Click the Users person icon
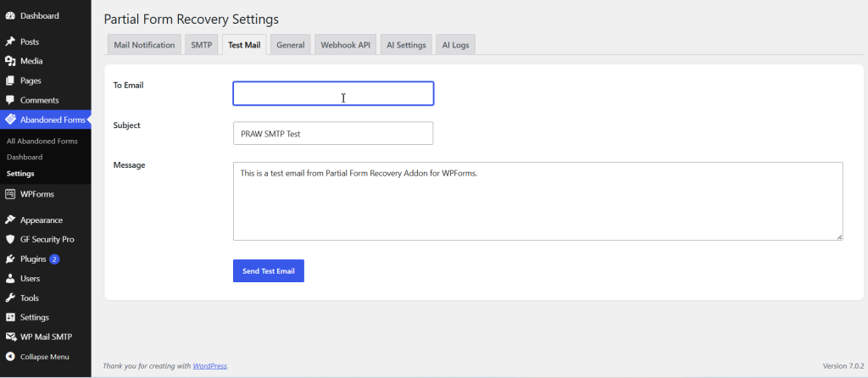 coord(10,278)
